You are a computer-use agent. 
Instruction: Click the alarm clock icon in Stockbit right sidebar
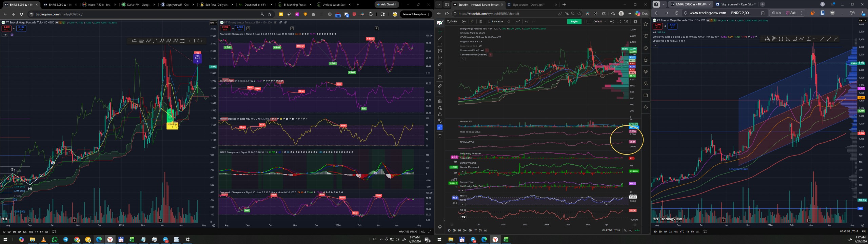pyautogui.click(x=646, y=36)
